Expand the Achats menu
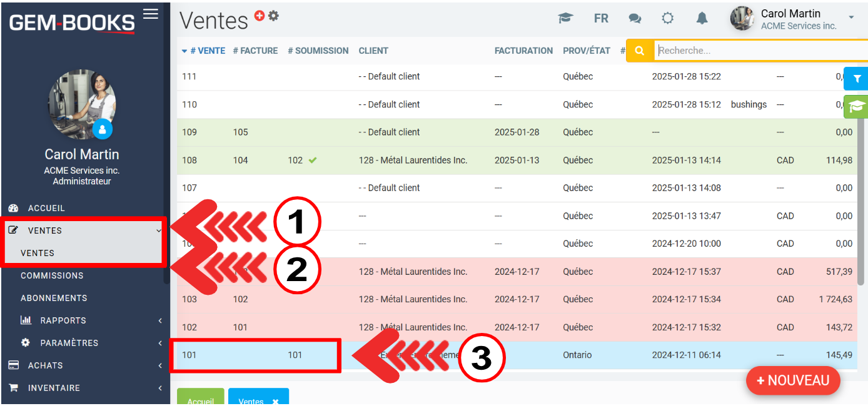This screenshot has height=406, width=868. (x=45, y=365)
